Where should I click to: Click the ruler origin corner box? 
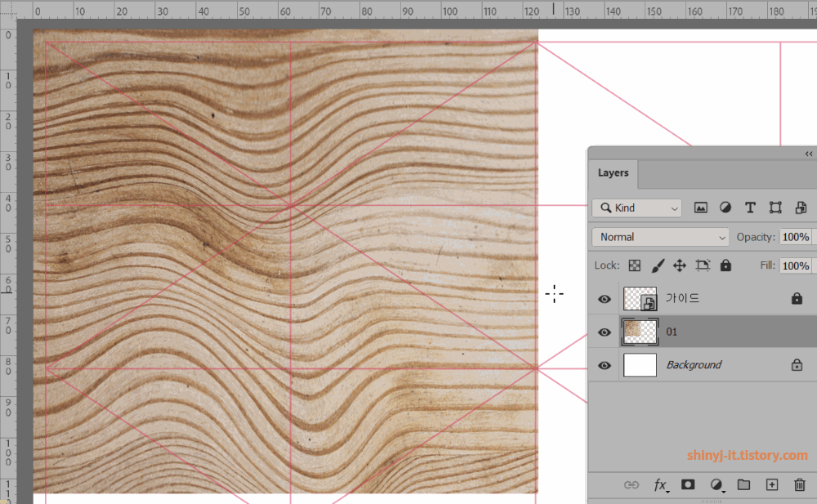(8, 10)
